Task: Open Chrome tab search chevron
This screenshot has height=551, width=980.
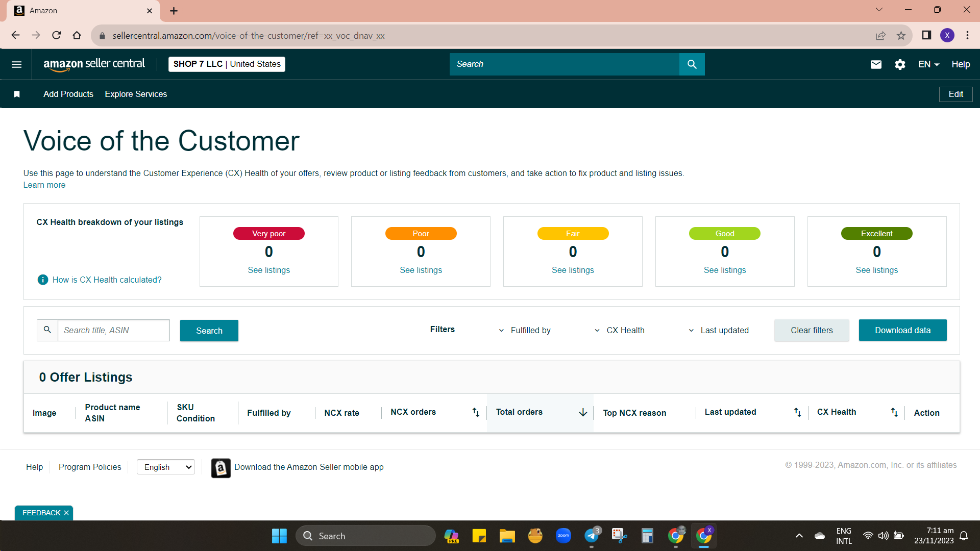Action: click(879, 10)
